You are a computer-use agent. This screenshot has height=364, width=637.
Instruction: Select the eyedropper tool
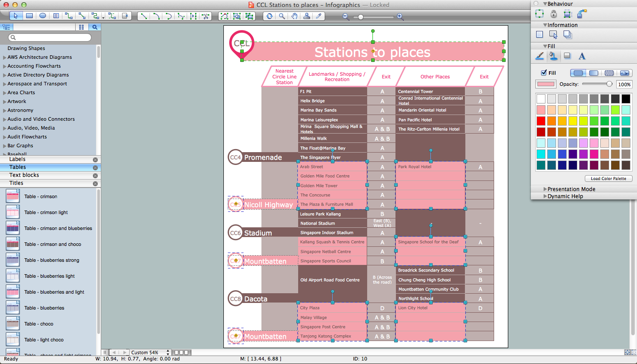[319, 16]
